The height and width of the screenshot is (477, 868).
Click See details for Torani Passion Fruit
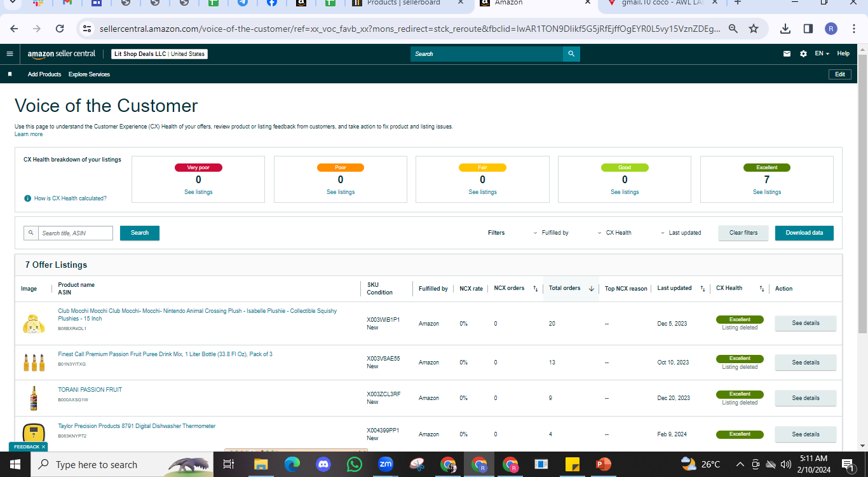[806, 398]
